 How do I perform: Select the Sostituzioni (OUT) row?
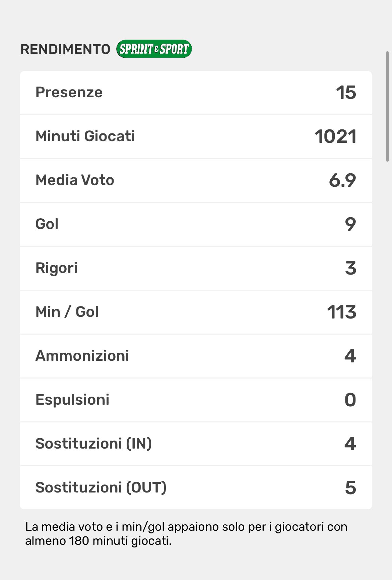[x=196, y=487]
